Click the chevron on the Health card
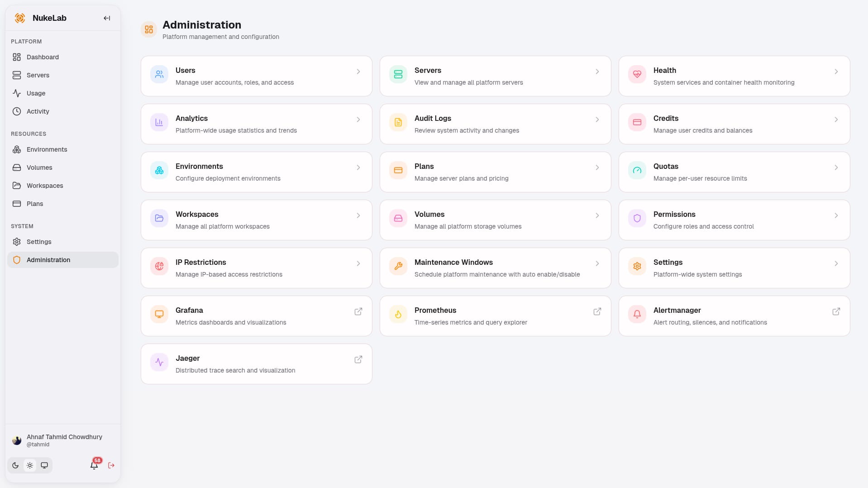This screenshot has width=868, height=488. (x=836, y=72)
